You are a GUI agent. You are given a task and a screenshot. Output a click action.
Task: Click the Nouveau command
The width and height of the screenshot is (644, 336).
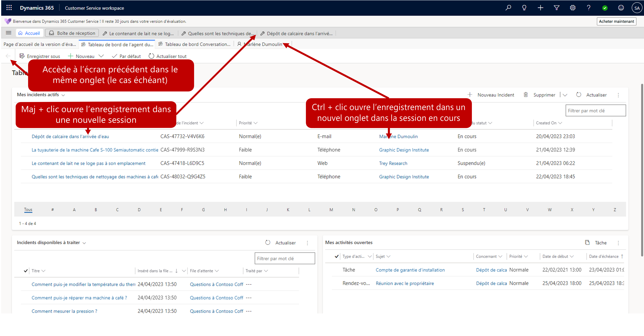click(82, 56)
